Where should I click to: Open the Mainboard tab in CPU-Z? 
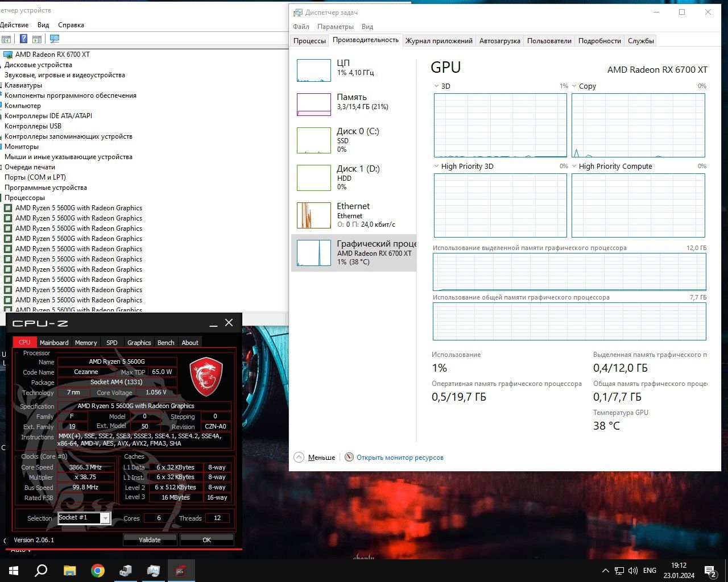[54, 342]
